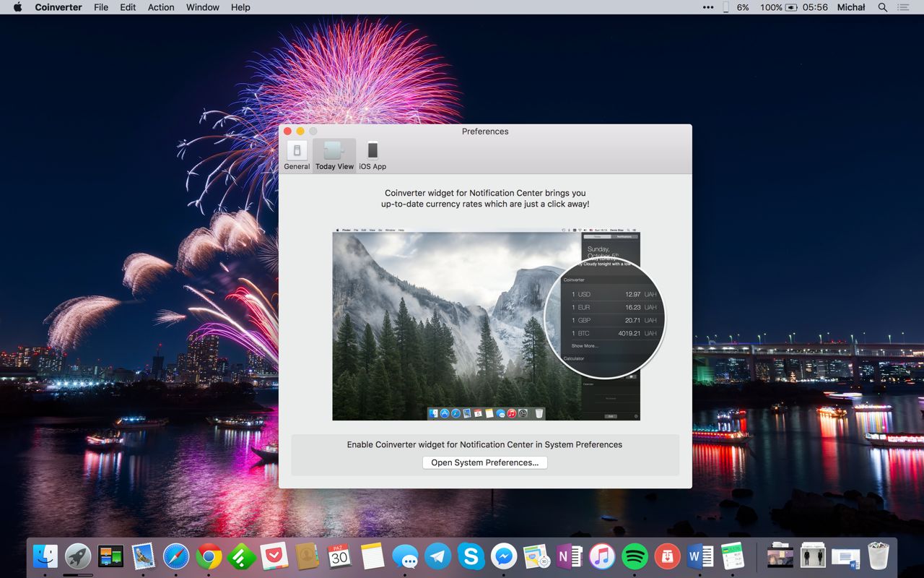Launch Google Chrome from the Dock

[x=209, y=556]
